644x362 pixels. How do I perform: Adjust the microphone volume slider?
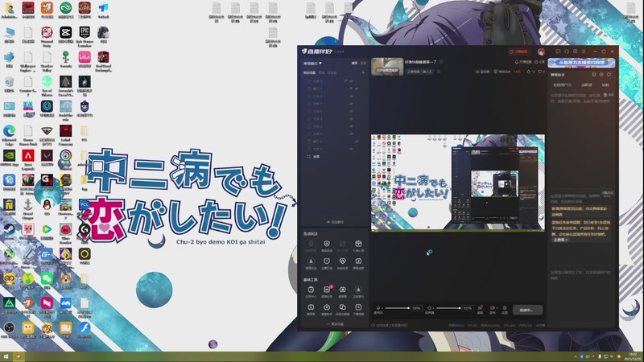coord(397,308)
